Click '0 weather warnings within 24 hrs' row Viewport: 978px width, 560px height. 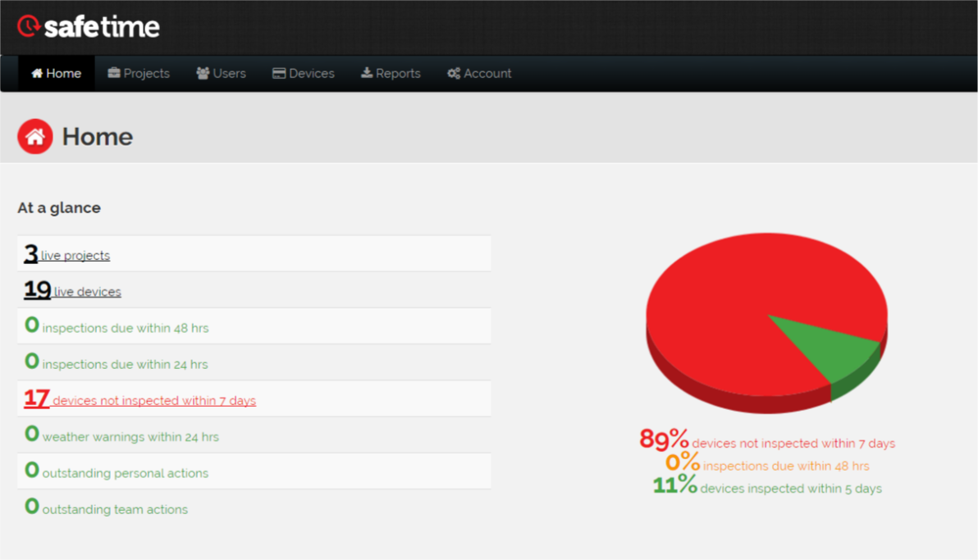pos(254,435)
